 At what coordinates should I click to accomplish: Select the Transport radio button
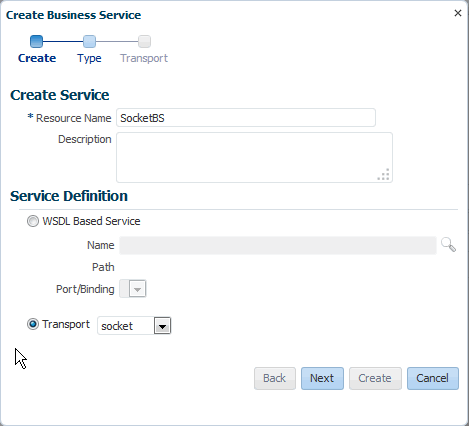pos(33,324)
